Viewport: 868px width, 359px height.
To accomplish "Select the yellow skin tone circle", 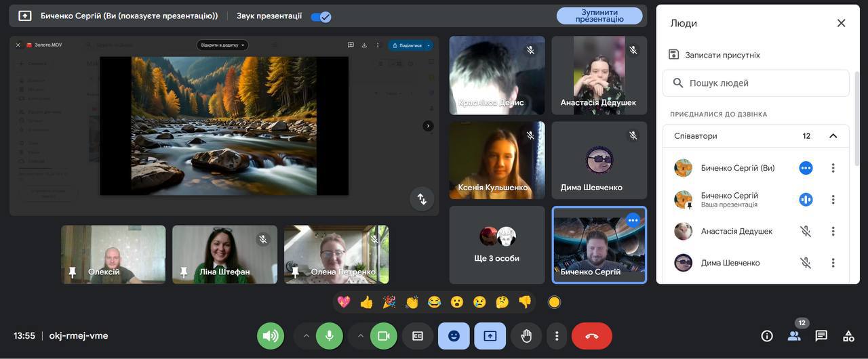I will point(554,302).
